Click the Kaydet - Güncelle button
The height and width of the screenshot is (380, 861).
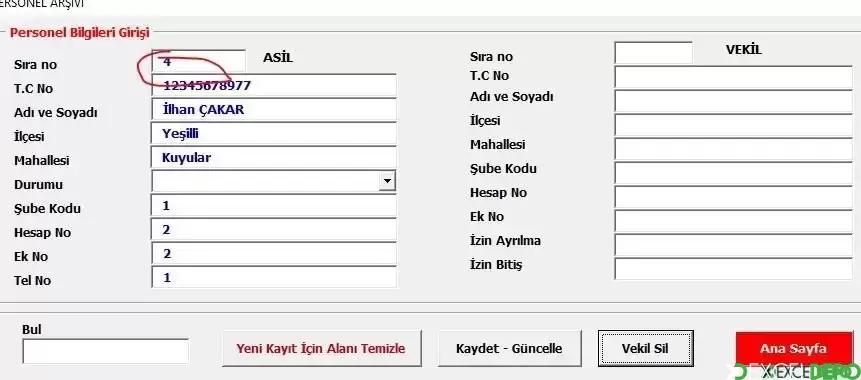[509, 348]
